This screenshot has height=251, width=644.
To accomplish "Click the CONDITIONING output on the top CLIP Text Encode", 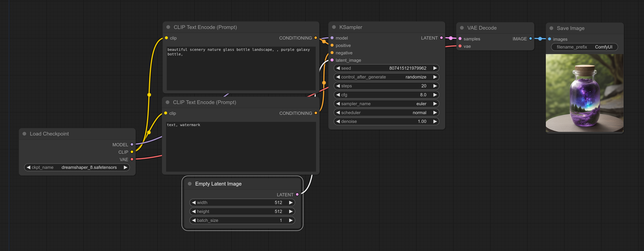I will tap(316, 38).
